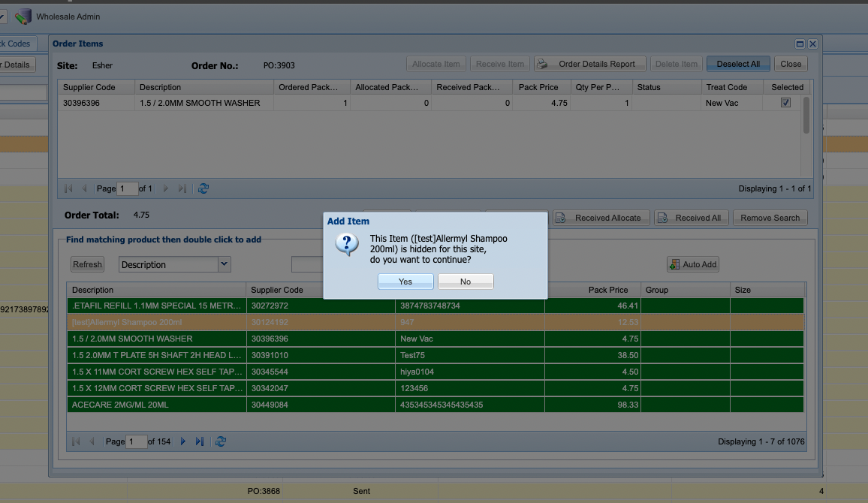Click the refresh icon in upper grid pager

pyautogui.click(x=203, y=188)
